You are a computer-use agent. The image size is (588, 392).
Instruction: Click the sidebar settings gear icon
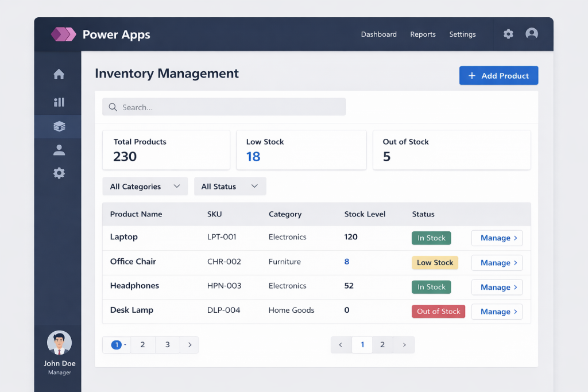[59, 173]
